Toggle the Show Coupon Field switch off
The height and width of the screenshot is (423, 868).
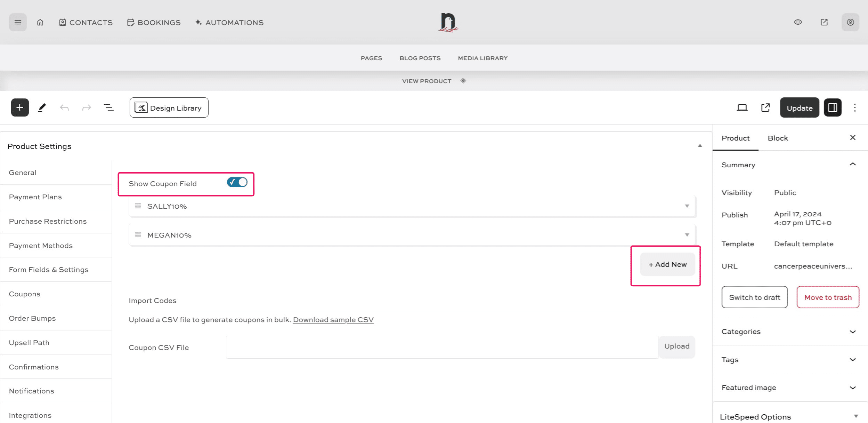coord(237,182)
